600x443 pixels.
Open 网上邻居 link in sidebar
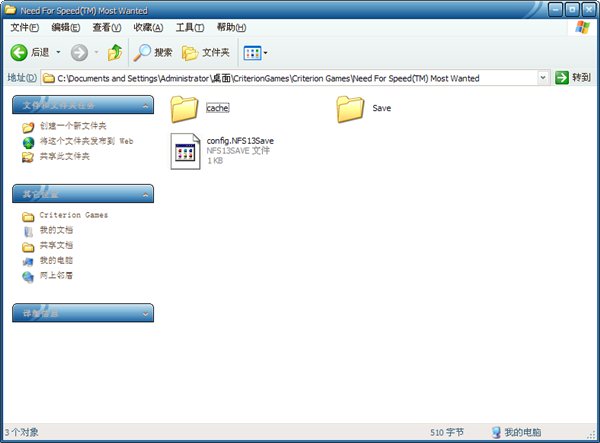click(56, 275)
